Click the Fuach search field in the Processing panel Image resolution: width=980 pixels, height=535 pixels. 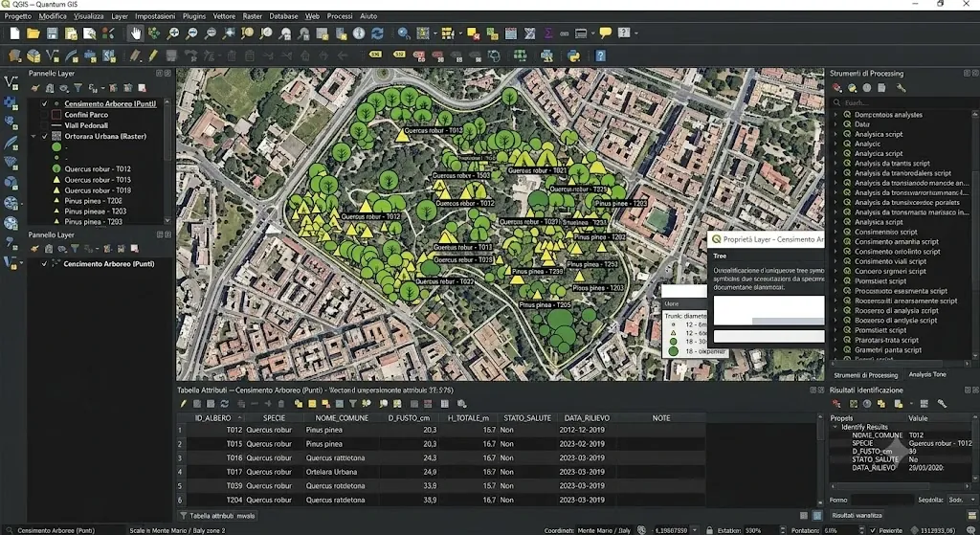902,102
